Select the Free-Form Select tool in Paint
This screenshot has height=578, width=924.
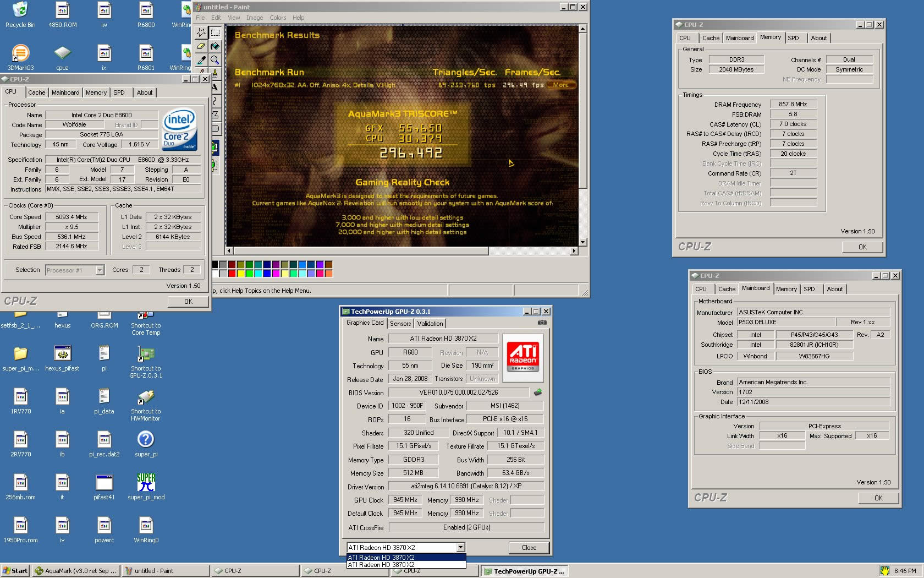(x=201, y=32)
